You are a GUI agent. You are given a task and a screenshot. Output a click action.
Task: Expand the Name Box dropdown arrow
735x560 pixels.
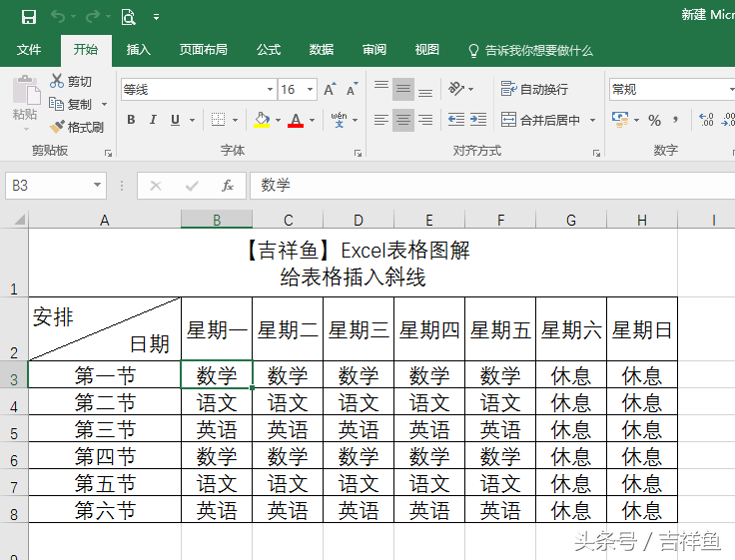tap(97, 185)
